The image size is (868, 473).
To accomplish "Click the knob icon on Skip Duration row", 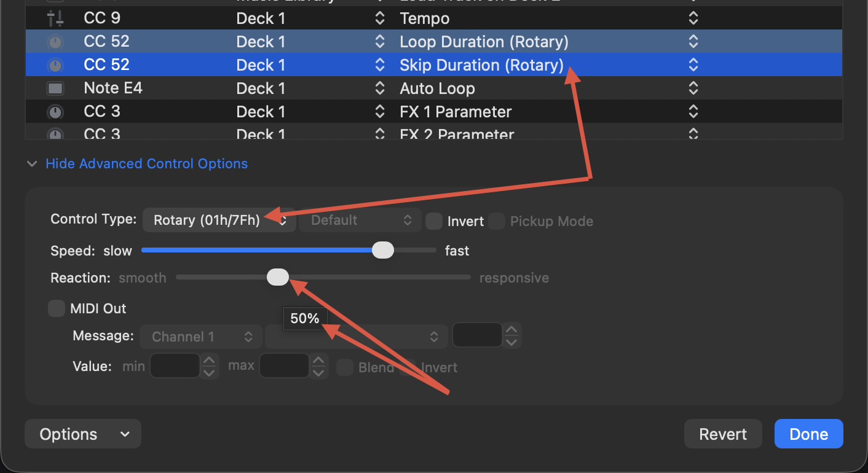I will [55, 65].
